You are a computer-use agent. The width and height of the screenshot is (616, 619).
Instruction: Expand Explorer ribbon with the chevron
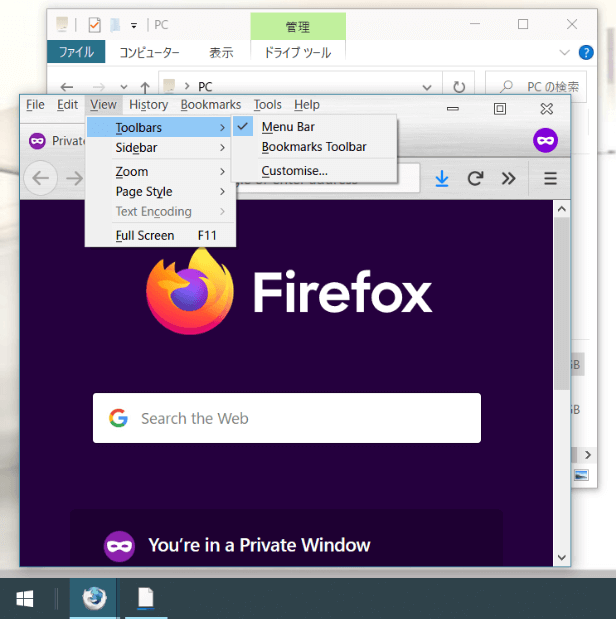[x=565, y=53]
